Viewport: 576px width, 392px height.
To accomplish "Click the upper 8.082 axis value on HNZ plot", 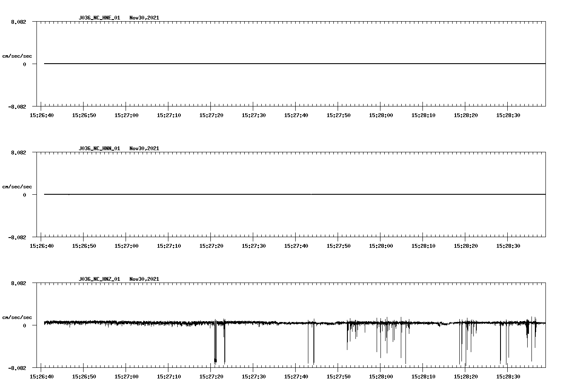I will point(19,283).
